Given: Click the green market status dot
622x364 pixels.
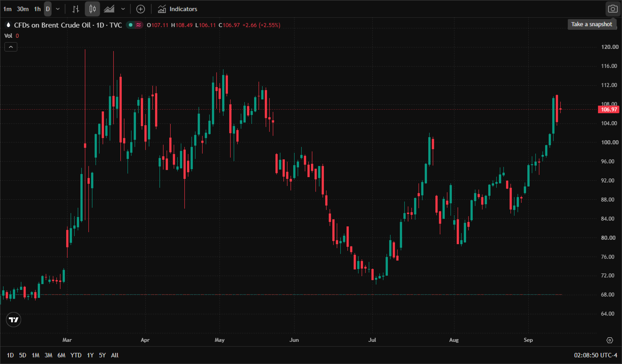Looking at the screenshot, I should pyautogui.click(x=131, y=25).
